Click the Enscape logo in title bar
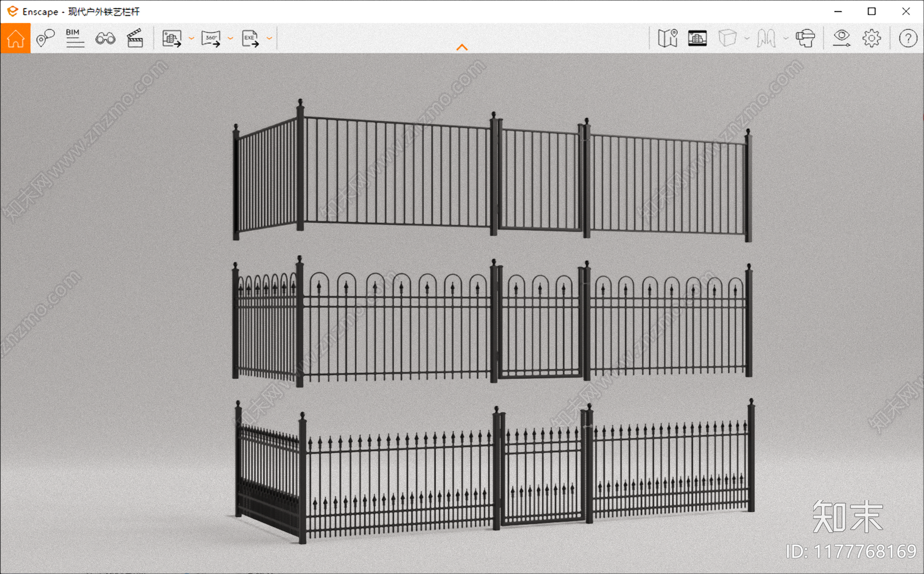Viewport: 924px width, 574px height. click(12, 12)
